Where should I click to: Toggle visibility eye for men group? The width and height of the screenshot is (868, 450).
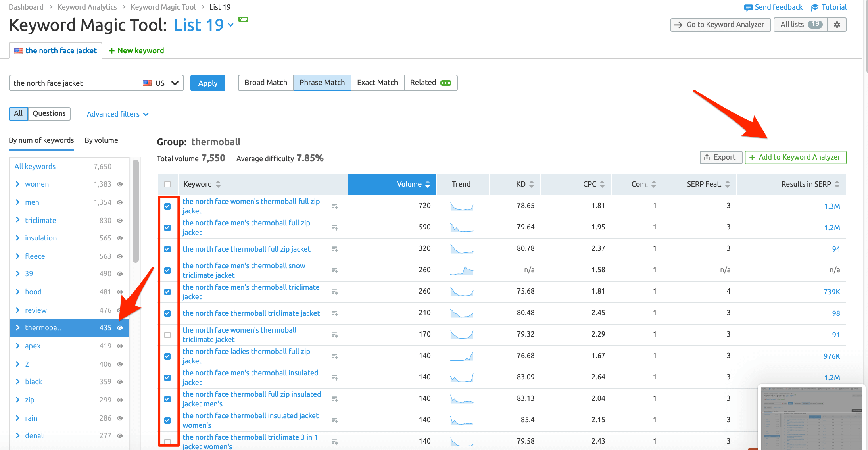pos(120,202)
